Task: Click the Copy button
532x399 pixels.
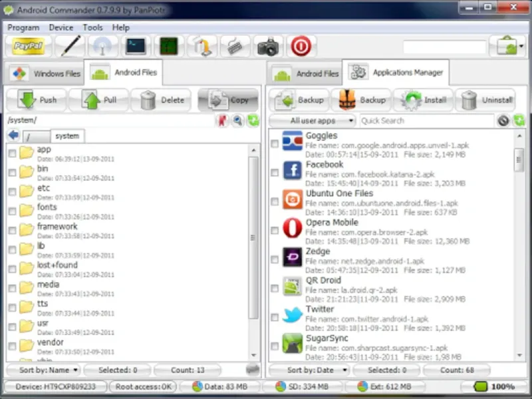Action: click(x=227, y=100)
